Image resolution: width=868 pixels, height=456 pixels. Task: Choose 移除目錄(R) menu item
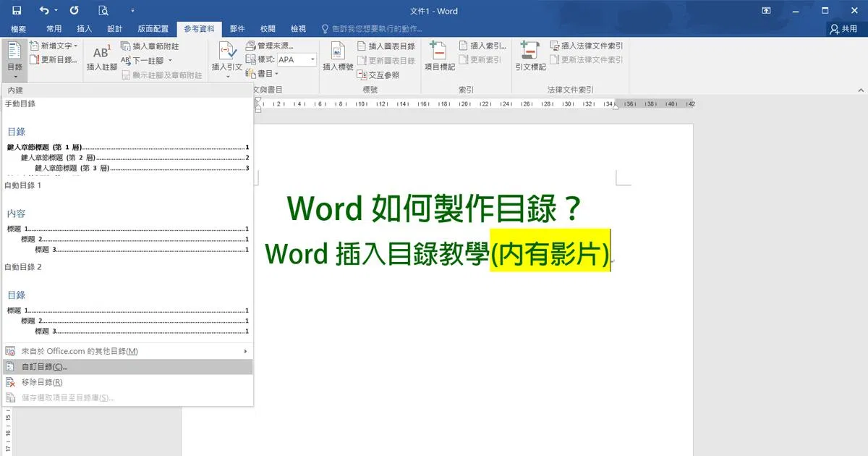pos(127,382)
